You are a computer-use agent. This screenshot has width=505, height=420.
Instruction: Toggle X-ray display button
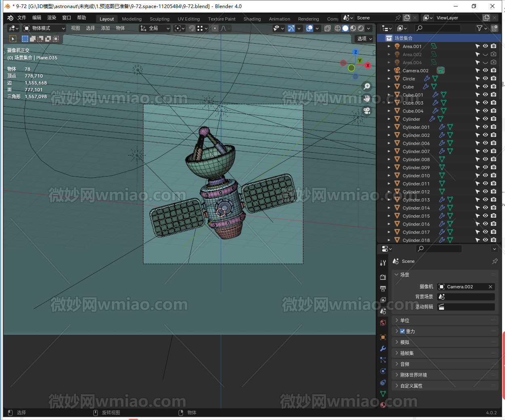pyautogui.click(x=328, y=28)
